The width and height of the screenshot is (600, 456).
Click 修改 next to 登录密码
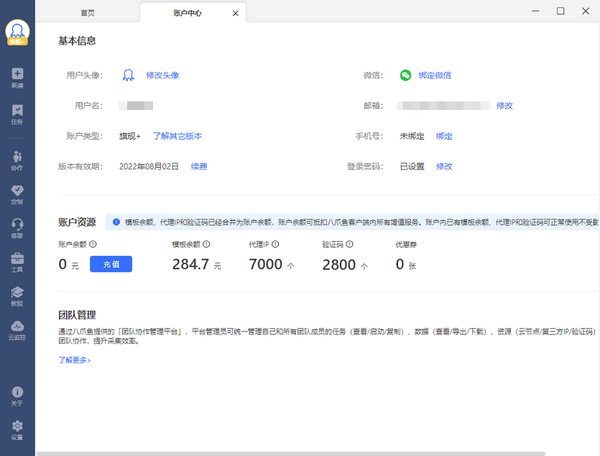click(x=444, y=166)
